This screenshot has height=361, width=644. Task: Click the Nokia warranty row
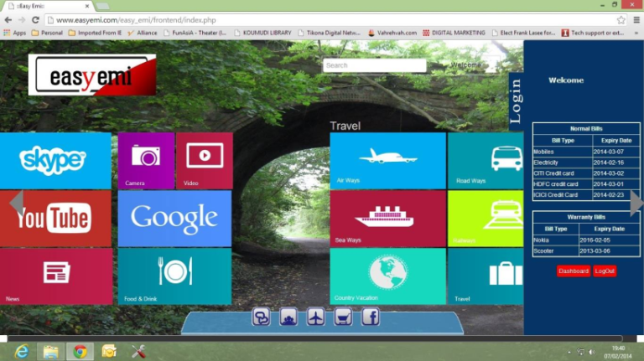click(586, 240)
